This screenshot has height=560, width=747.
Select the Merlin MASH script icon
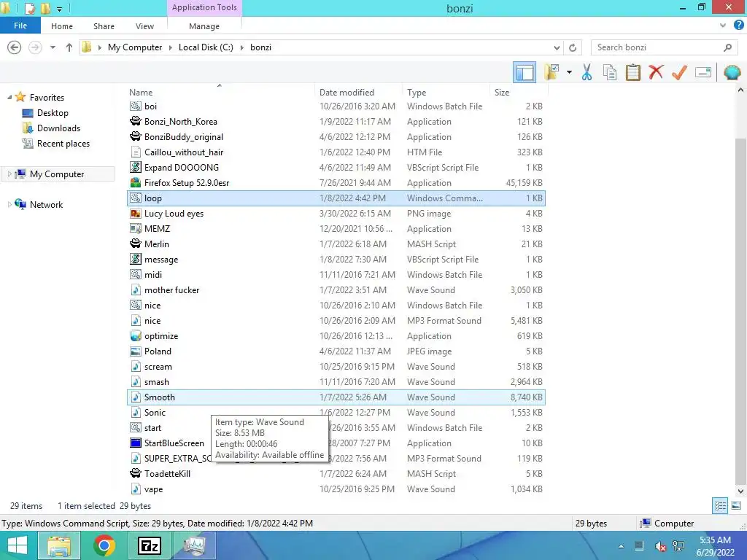pyautogui.click(x=136, y=244)
